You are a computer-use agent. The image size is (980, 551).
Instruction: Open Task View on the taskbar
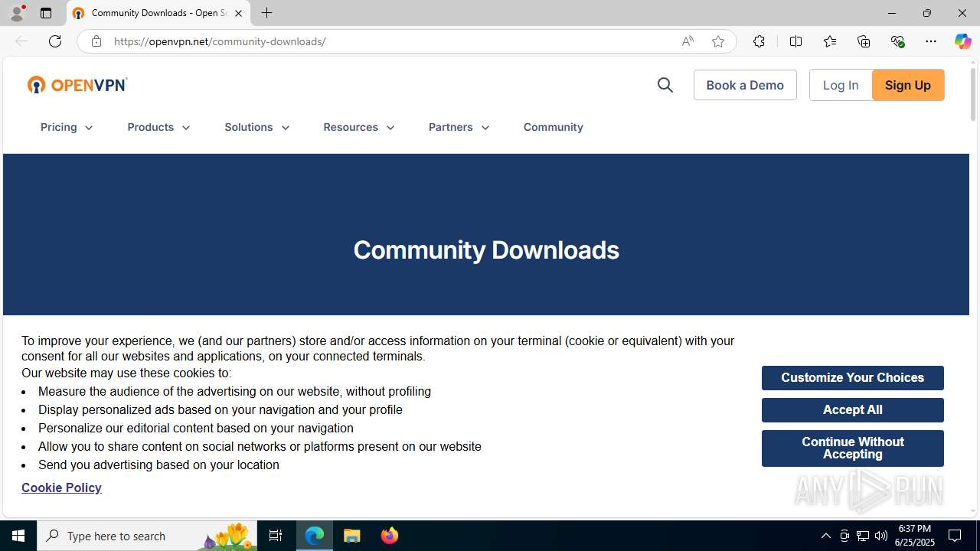coord(276,536)
